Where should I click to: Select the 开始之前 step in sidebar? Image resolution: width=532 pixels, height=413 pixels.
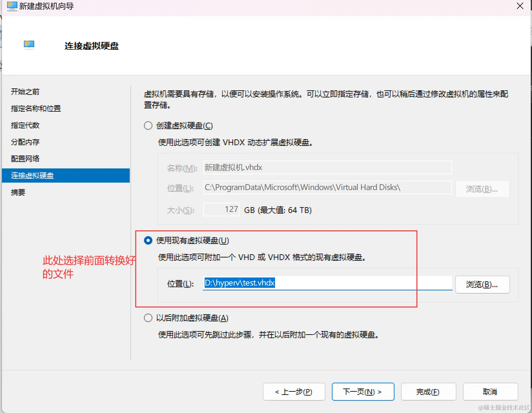pyautogui.click(x=25, y=92)
